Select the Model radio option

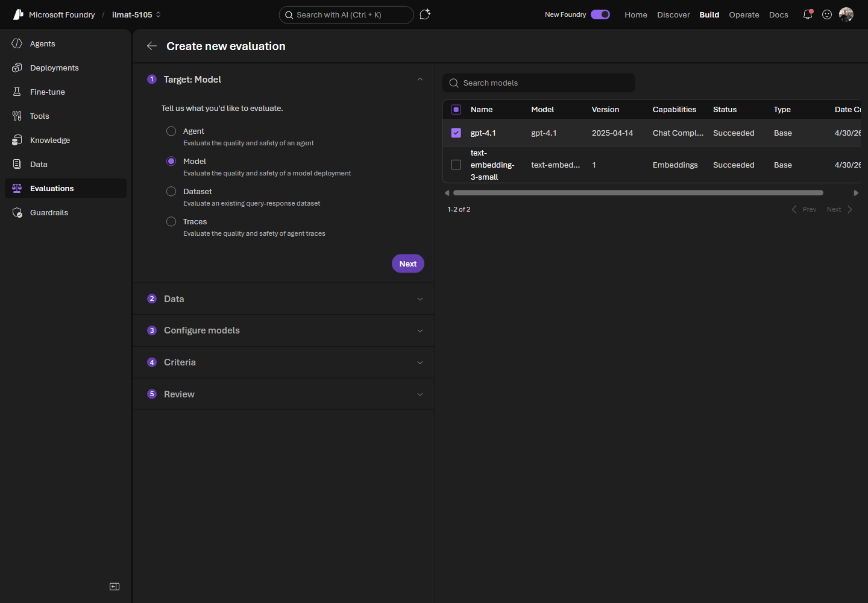pyautogui.click(x=171, y=161)
